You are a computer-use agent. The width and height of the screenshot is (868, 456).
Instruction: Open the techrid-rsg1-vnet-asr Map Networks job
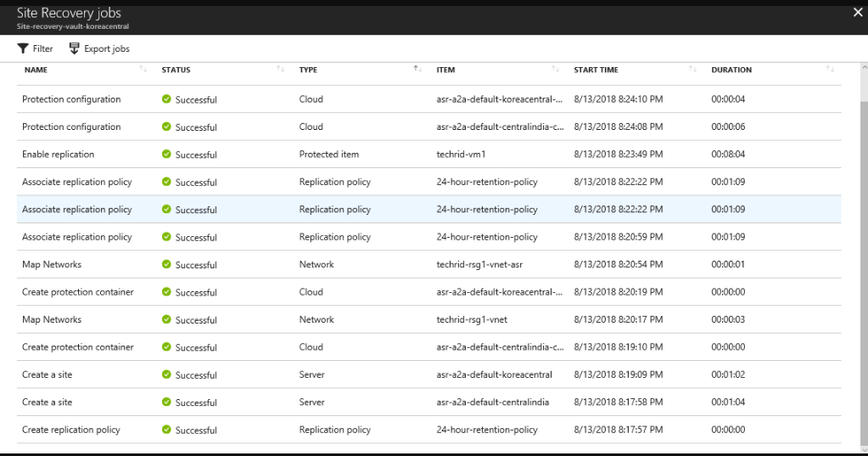click(x=429, y=264)
